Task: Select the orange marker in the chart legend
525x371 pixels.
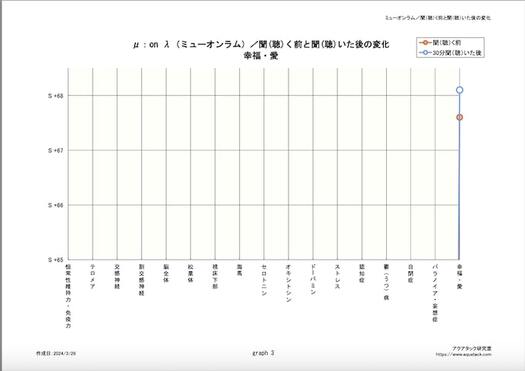Action: pos(425,43)
